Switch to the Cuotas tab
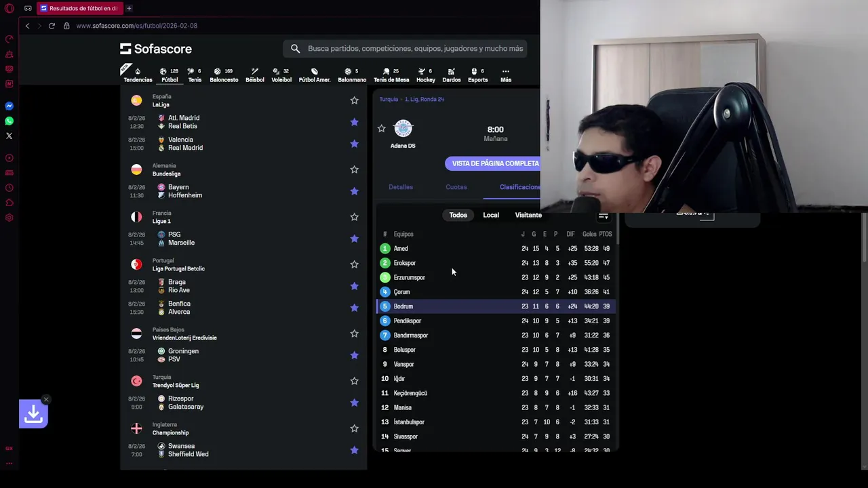 point(456,187)
